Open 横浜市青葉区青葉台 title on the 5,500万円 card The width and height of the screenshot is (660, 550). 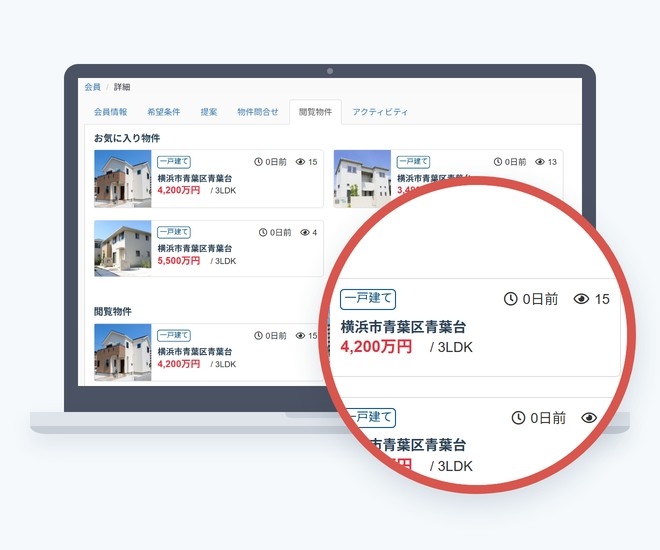click(x=194, y=248)
